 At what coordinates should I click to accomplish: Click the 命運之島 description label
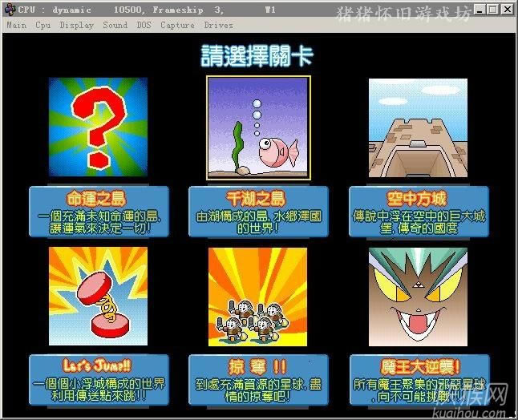(x=99, y=212)
